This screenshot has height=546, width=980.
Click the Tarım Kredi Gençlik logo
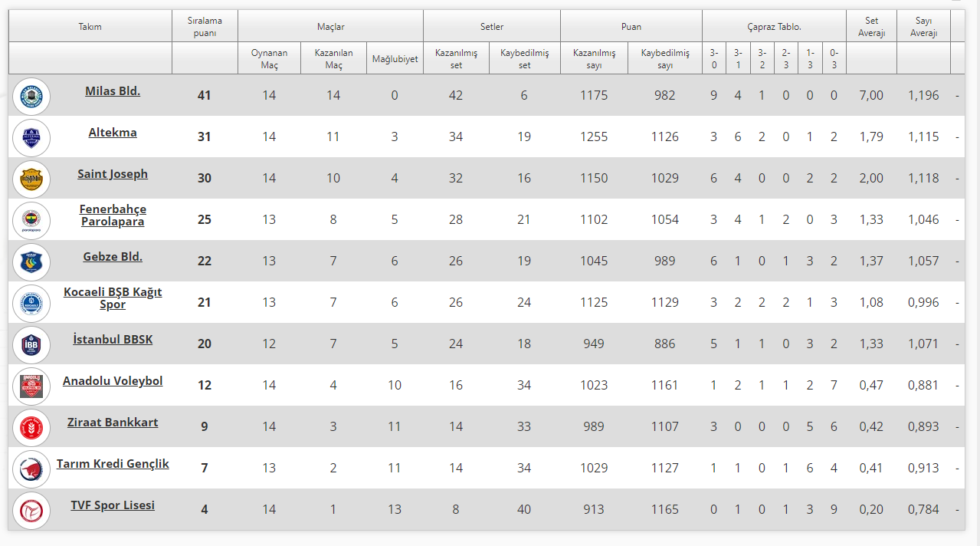(31, 469)
